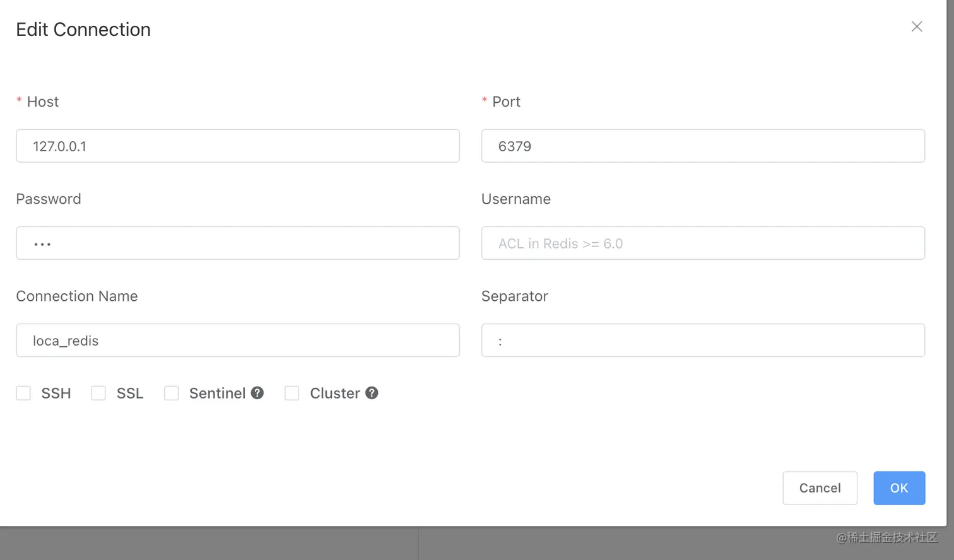Close the Edit Connection dialog

pyautogui.click(x=917, y=26)
